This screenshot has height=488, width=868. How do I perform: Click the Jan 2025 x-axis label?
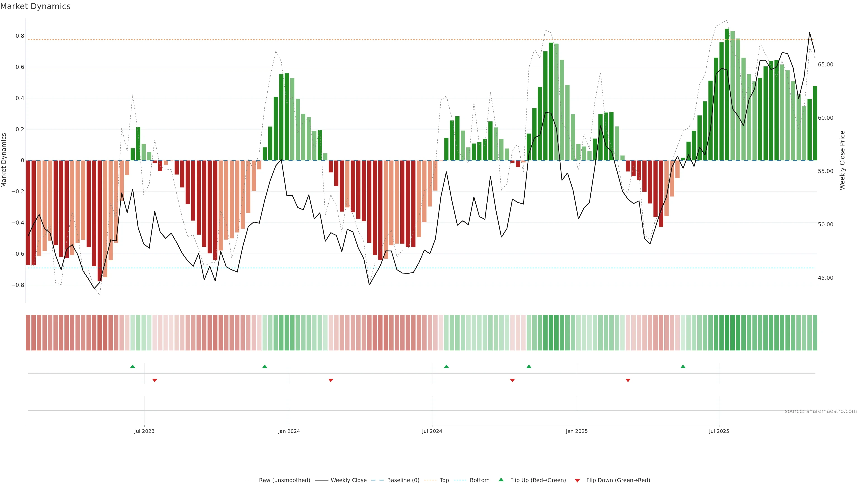577,431
